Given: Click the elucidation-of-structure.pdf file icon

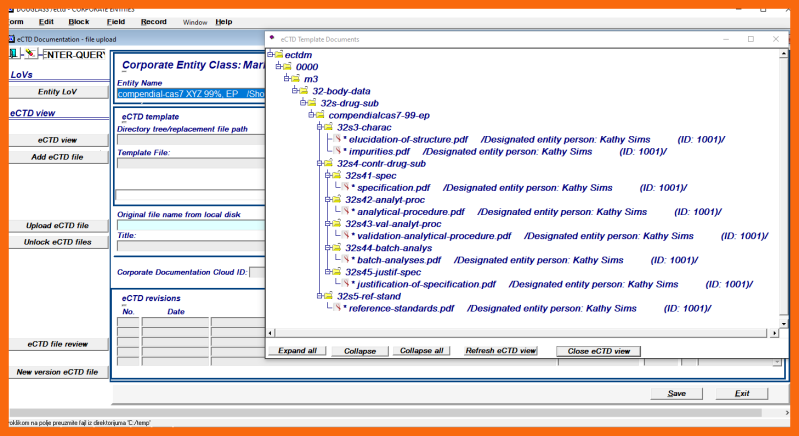Looking at the screenshot, I should [337, 139].
